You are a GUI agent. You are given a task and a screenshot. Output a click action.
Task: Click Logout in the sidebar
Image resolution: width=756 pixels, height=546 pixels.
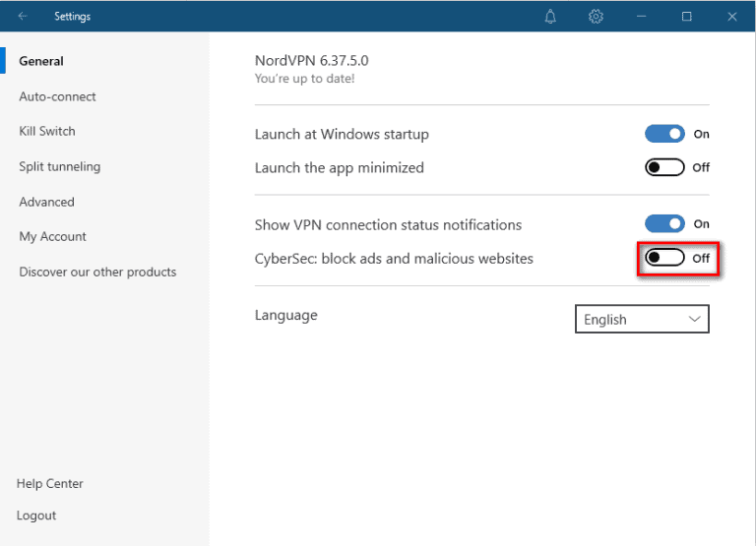pos(36,516)
